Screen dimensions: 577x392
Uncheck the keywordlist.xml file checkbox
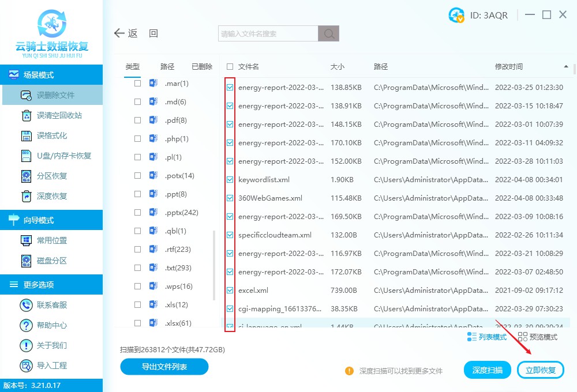click(230, 179)
